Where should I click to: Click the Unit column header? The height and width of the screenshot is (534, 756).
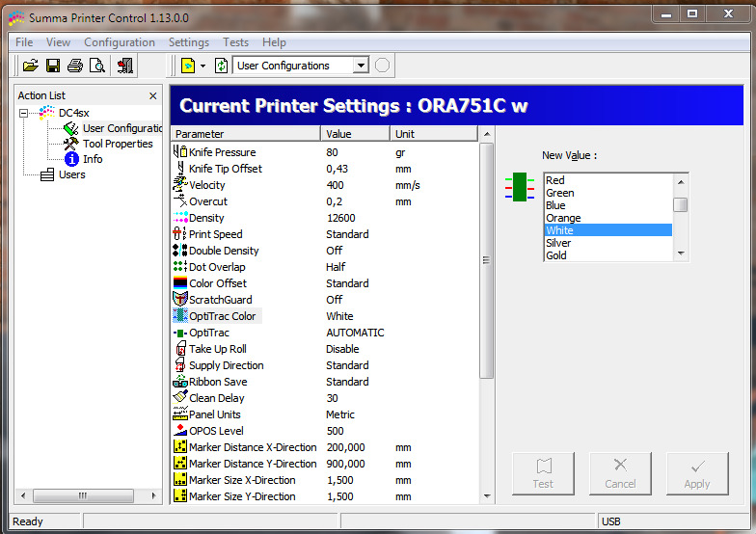click(x=434, y=133)
